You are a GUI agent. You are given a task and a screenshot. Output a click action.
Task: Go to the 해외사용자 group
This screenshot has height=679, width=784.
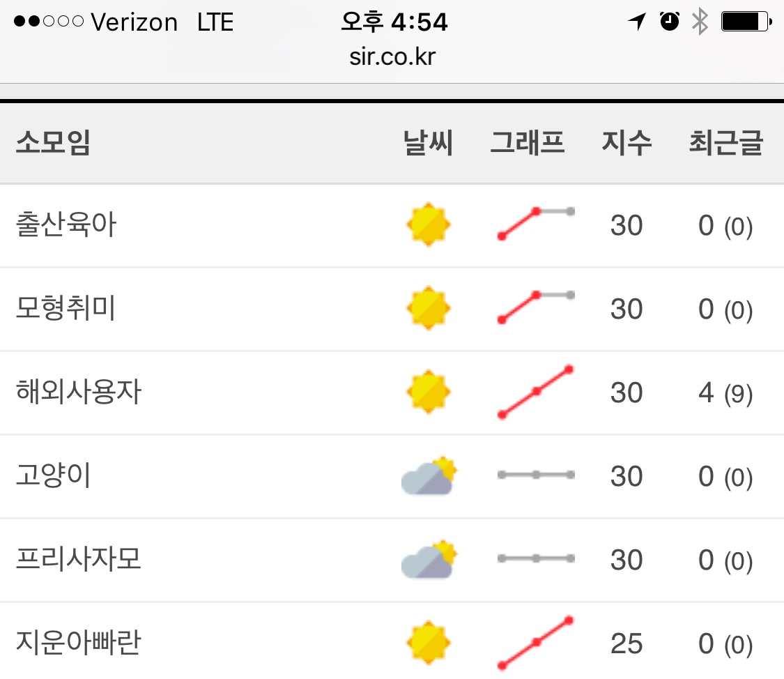tap(79, 392)
